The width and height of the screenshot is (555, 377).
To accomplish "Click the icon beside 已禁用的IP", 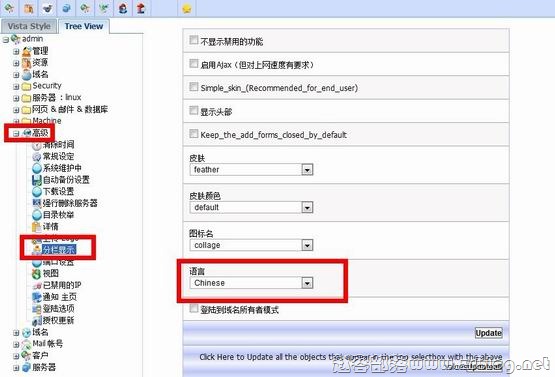I will tap(37, 285).
